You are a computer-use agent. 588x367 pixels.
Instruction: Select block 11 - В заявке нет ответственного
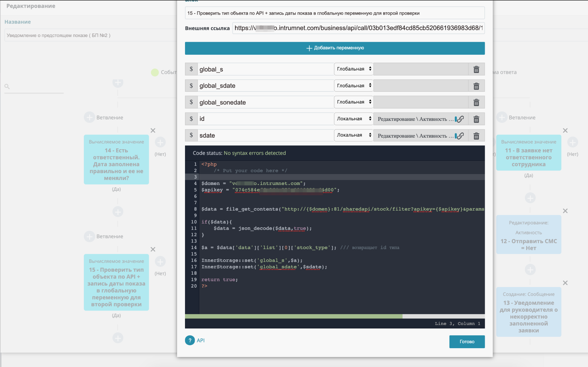[529, 153]
